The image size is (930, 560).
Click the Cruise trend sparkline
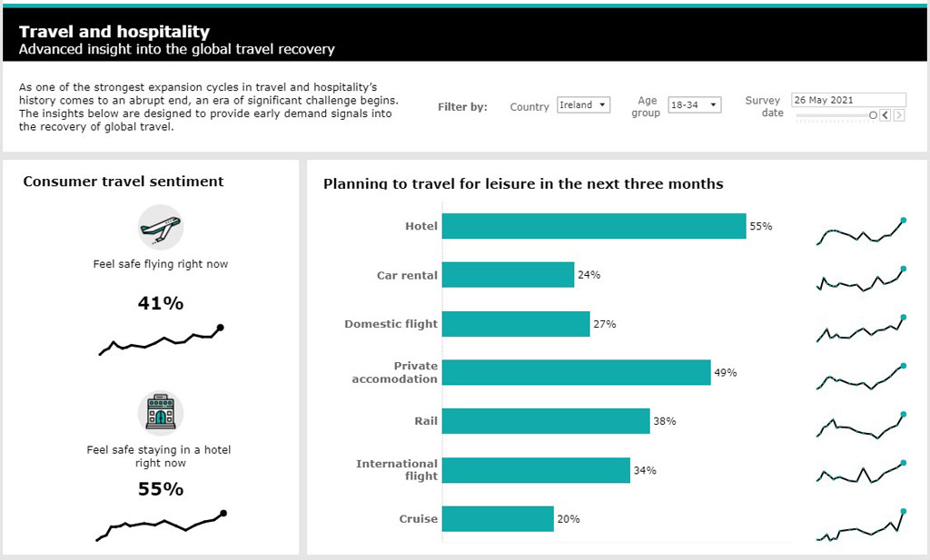(860, 528)
